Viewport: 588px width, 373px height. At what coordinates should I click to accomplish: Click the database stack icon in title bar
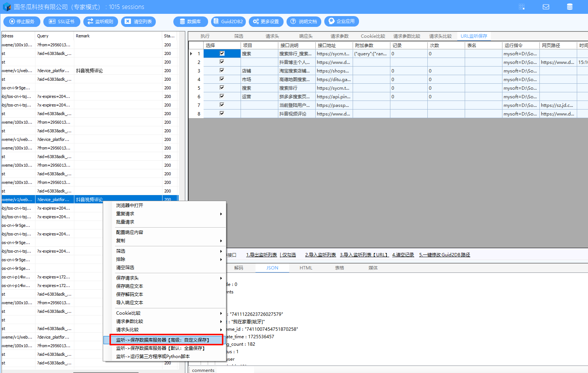(569, 7)
